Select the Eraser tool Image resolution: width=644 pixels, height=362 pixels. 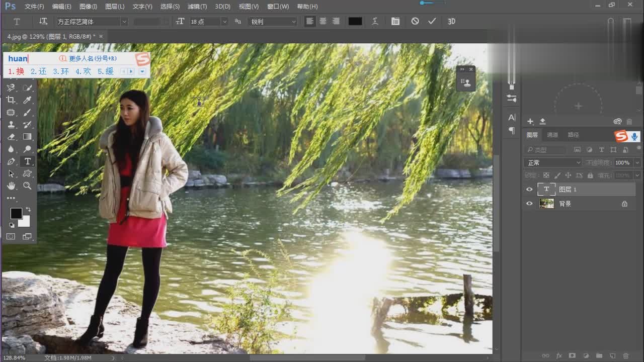pos(11,137)
